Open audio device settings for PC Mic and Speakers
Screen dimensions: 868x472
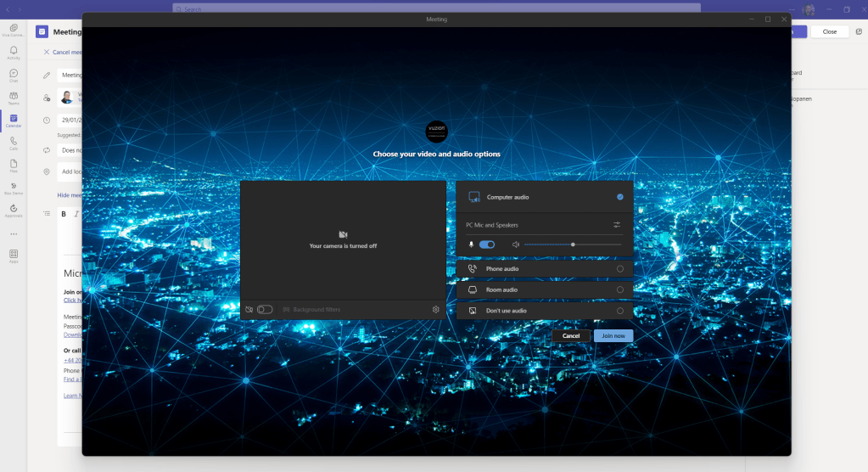617,225
